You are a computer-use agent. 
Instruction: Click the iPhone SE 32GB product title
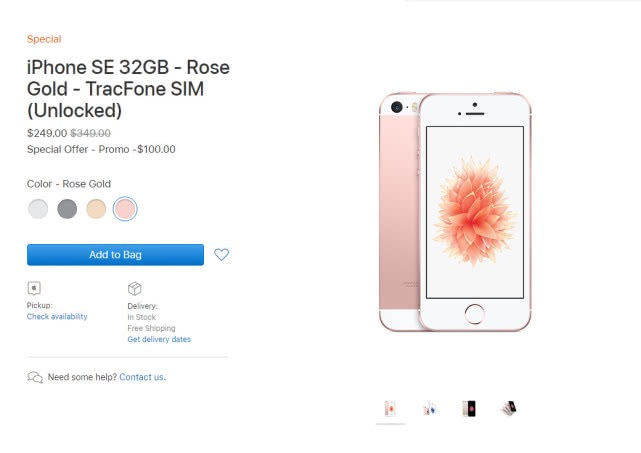coord(128,88)
